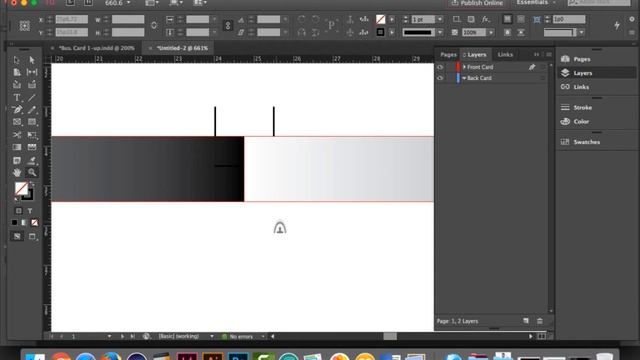Switch to Bus. Card 1-up.indd document tab
Viewport: 640px width, 360px height.
96,48
